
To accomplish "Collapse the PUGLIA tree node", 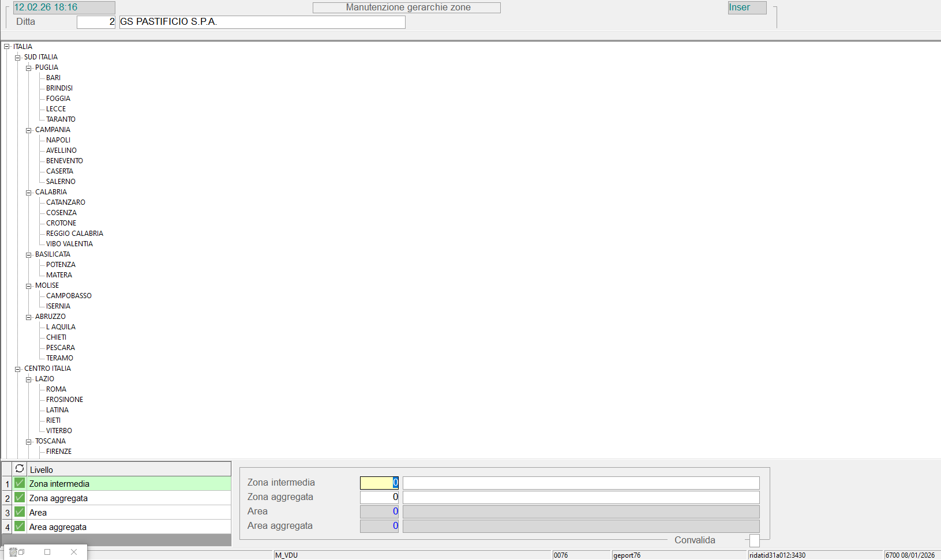I will click(28, 68).
